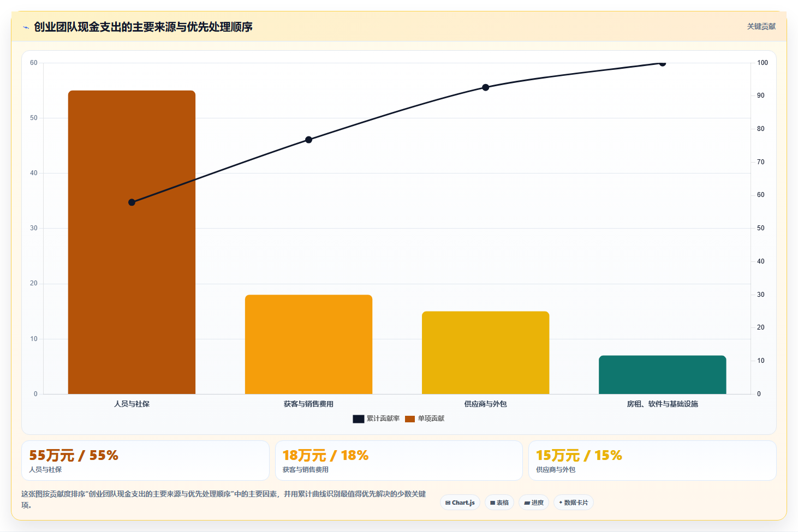Toggle the 单项贡献 legend item
Viewport: 798px width, 532px height.
tap(425, 419)
